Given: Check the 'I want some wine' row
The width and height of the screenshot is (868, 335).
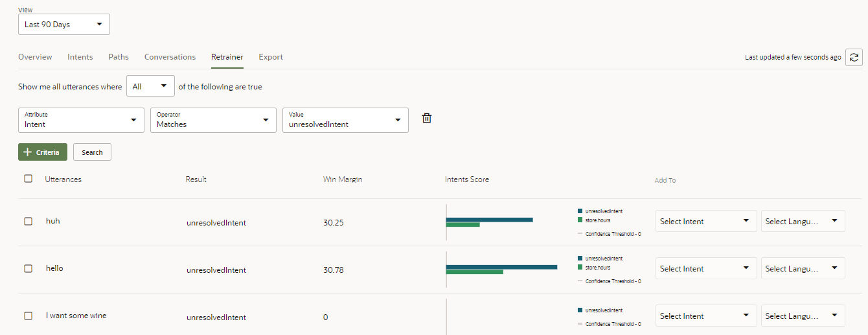Looking at the screenshot, I should click(x=29, y=316).
